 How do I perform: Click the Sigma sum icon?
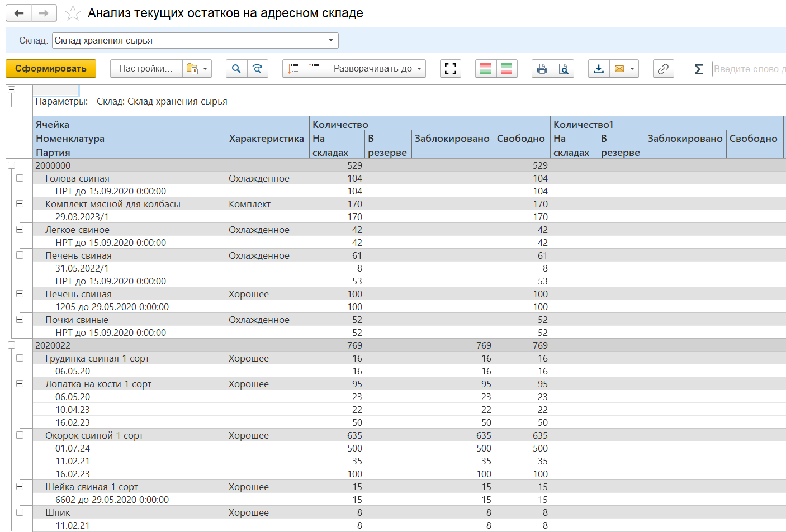pos(698,69)
